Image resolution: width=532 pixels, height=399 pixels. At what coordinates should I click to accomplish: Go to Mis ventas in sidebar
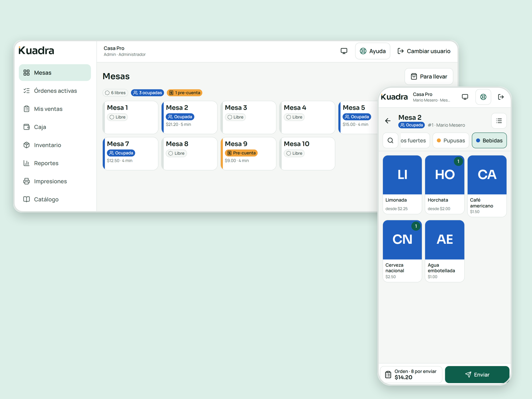pos(55,109)
